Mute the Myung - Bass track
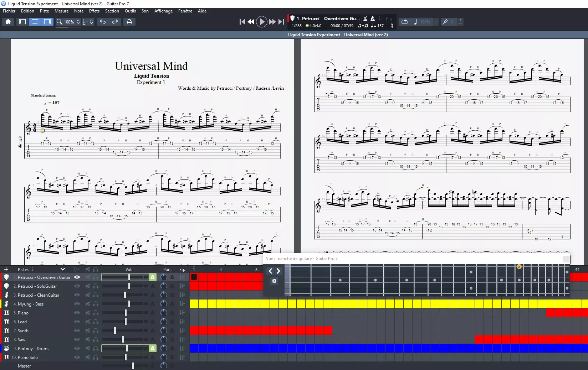Screen dimensions: 588x370 [x=87, y=304]
